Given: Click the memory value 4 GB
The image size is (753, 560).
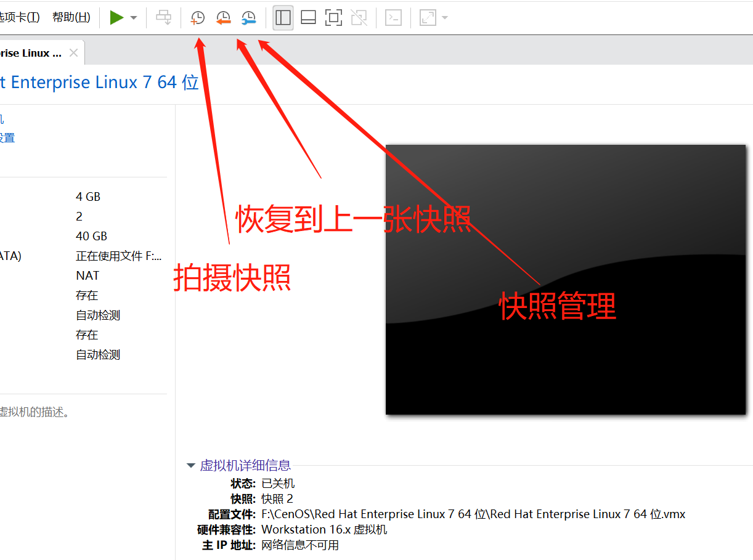Looking at the screenshot, I should pyautogui.click(x=88, y=197).
